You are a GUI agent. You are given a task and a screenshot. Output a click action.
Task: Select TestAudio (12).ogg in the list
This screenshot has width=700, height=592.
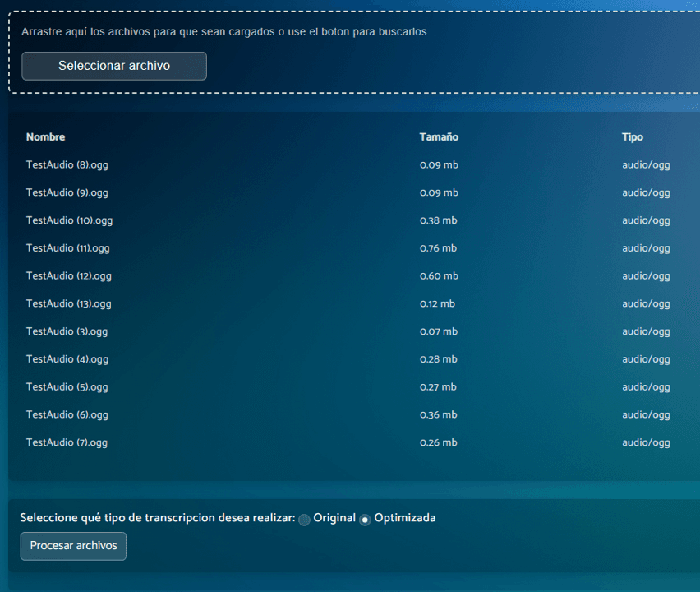point(69,276)
